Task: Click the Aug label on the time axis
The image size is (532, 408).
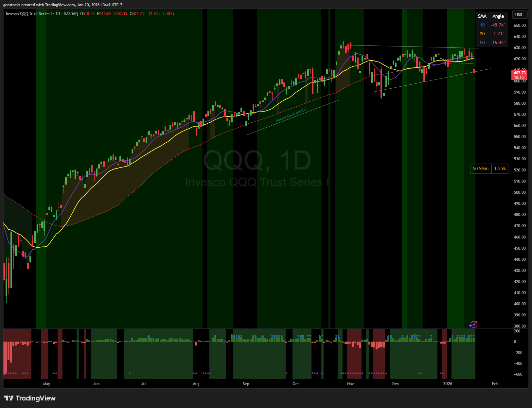Action: click(196, 384)
